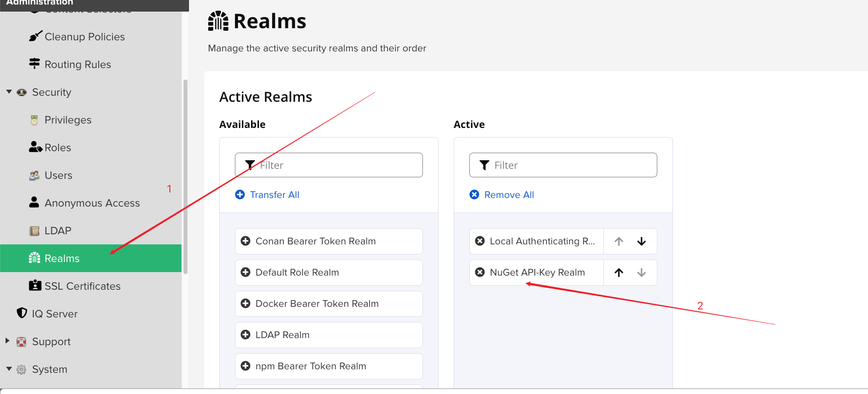This screenshot has width=868, height=394.
Task: Click the Transfer All plus icon
Action: (x=240, y=194)
